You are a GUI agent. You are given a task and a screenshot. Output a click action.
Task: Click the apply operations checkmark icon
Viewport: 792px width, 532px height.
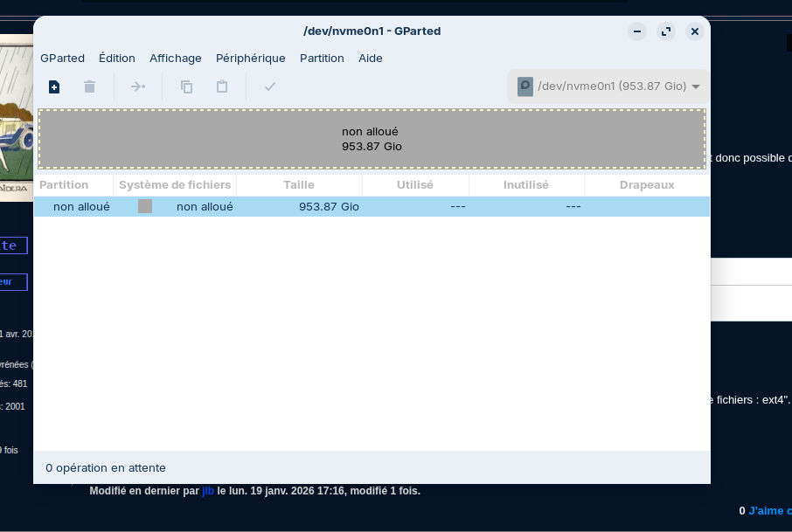tap(270, 86)
